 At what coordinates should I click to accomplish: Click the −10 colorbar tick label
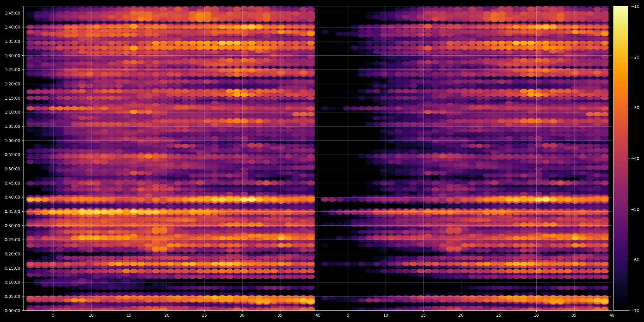click(635, 6)
